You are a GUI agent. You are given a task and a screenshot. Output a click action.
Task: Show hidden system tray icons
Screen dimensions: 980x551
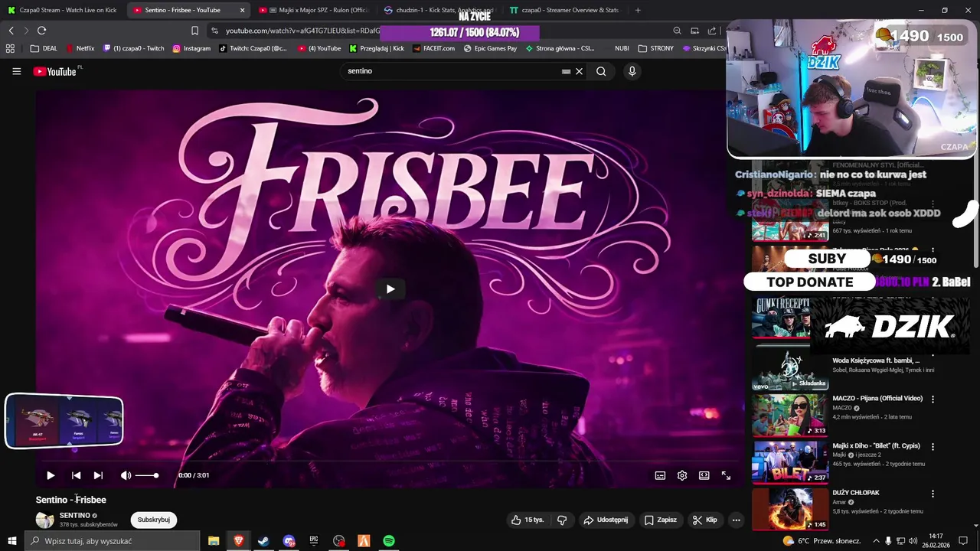876,541
